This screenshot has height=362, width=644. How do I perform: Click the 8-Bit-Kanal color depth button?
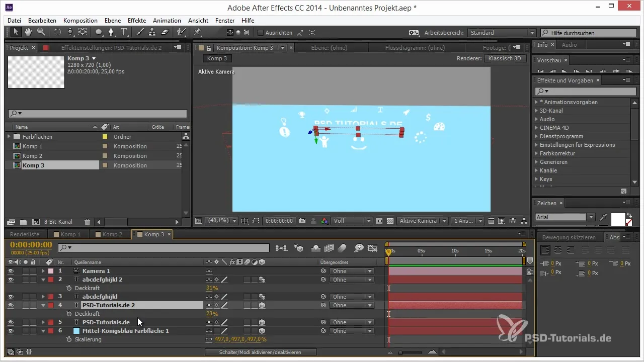pyautogui.click(x=58, y=222)
